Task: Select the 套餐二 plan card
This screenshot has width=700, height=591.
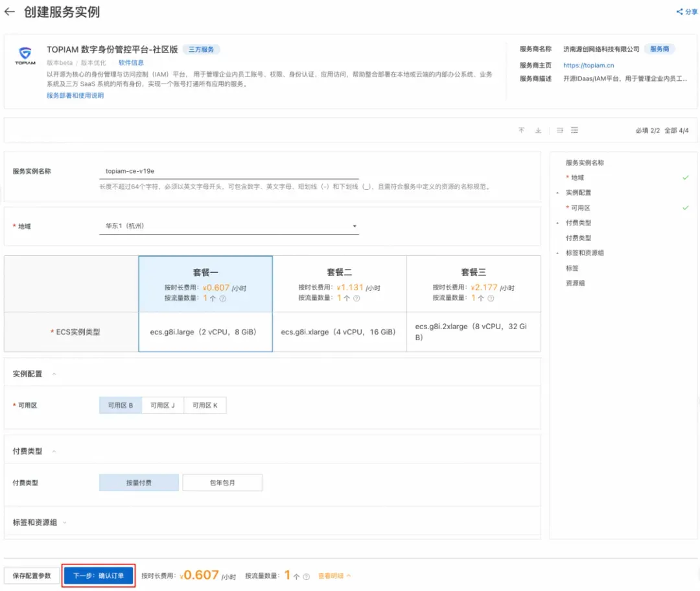Action: (339, 284)
